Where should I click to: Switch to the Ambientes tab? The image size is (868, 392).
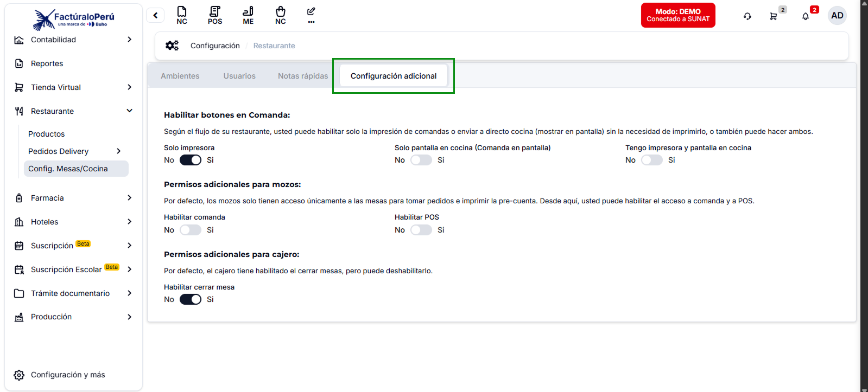click(180, 76)
